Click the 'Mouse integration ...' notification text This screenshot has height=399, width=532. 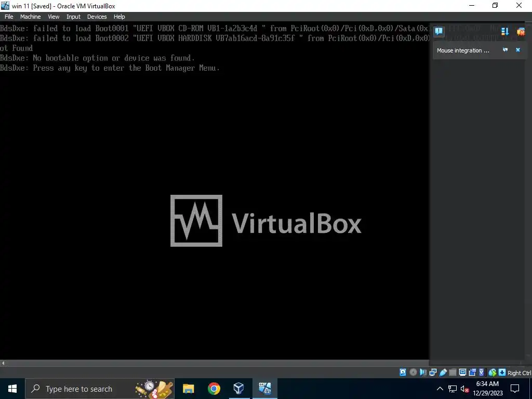point(463,50)
